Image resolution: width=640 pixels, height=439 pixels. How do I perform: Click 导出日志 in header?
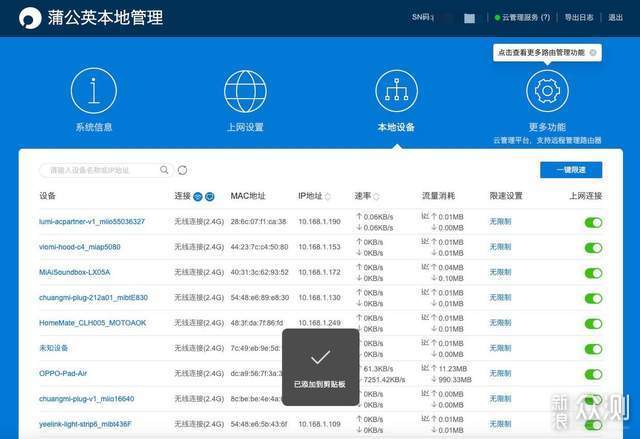pos(579,18)
